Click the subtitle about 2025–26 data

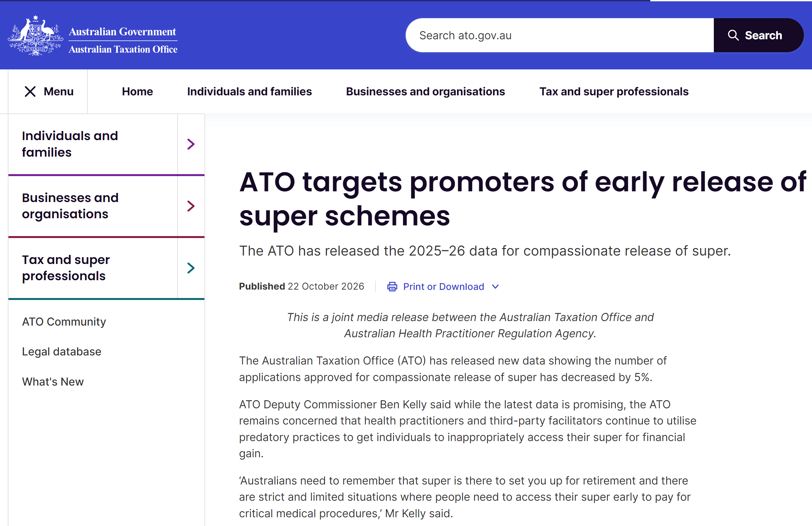[485, 251]
